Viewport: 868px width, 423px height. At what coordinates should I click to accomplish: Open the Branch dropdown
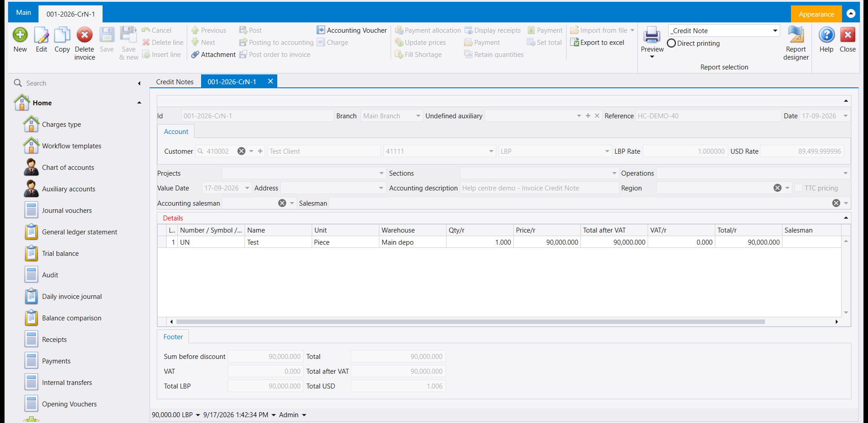pos(418,116)
